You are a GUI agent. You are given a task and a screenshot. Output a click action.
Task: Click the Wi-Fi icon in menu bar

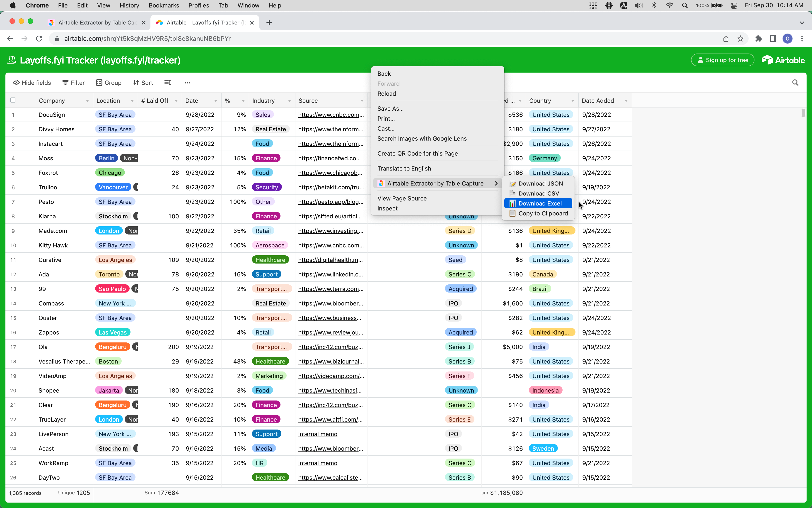(670, 5)
